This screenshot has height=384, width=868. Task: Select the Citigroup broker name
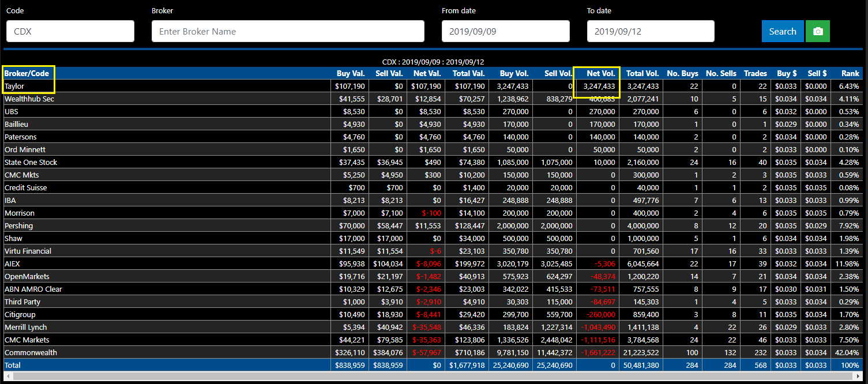point(20,314)
